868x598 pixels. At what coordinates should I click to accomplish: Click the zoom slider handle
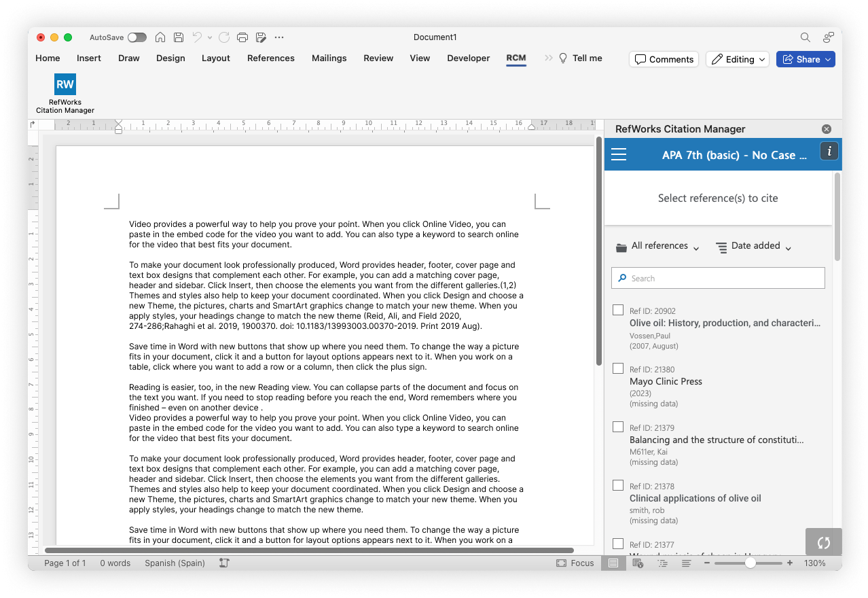click(x=751, y=563)
